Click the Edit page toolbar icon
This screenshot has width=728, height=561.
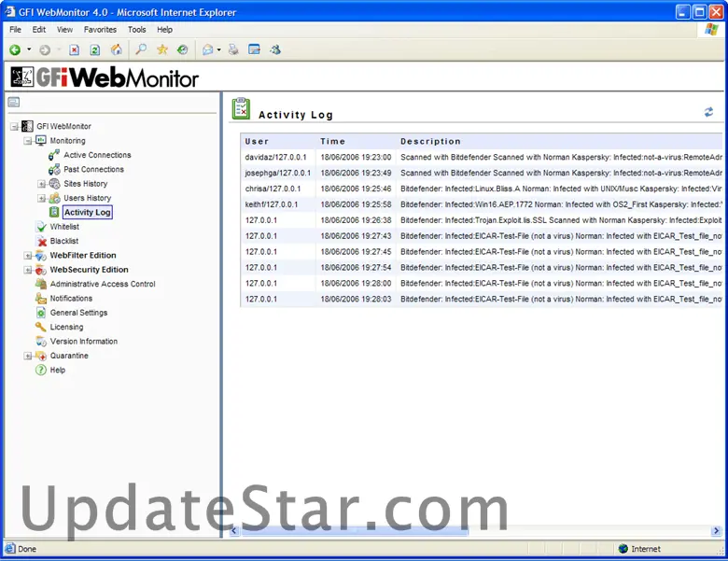(255, 49)
